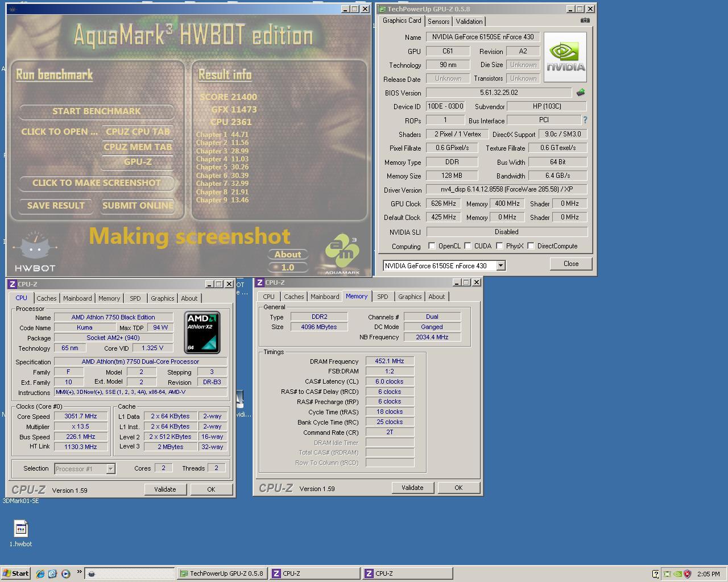Click the green nTune tray icon

click(x=668, y=574)
